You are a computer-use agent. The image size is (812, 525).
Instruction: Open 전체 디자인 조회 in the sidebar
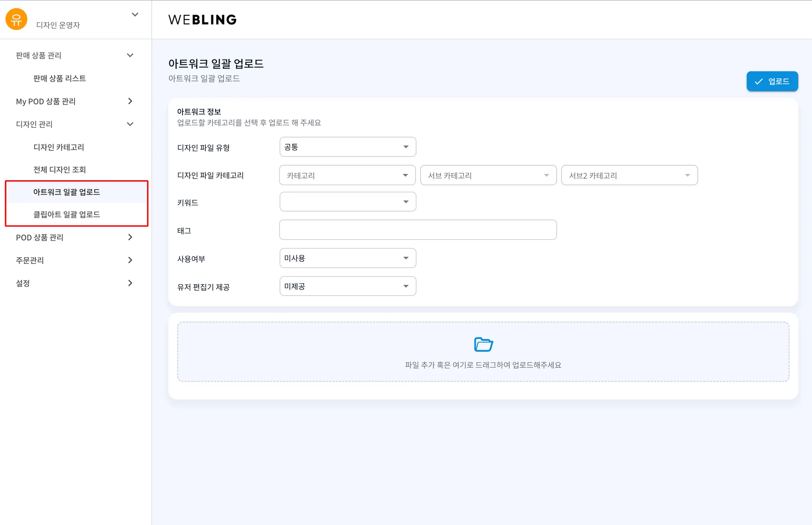point(59,170)
